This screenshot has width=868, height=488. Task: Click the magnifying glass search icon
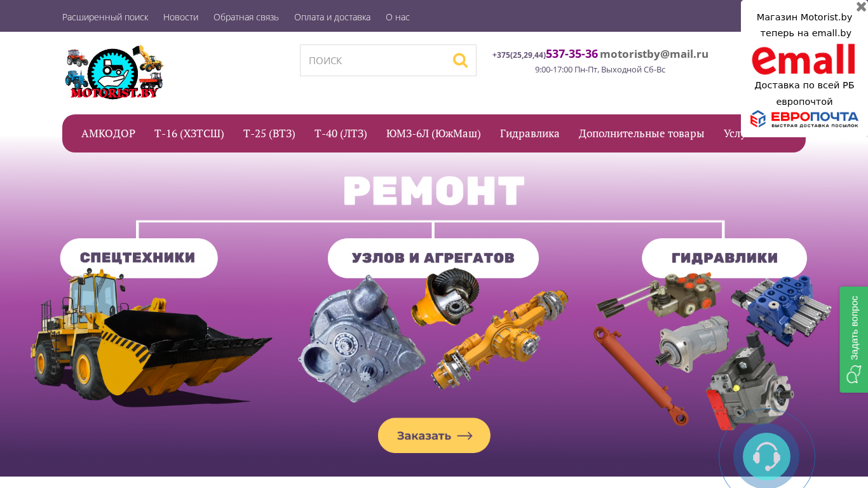tap(460, 60)
